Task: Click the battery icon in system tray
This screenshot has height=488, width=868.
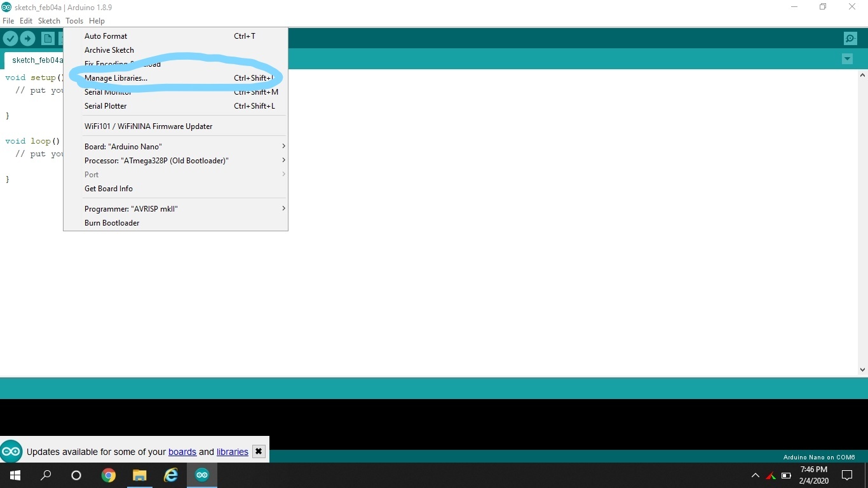Action: point(786,475)
